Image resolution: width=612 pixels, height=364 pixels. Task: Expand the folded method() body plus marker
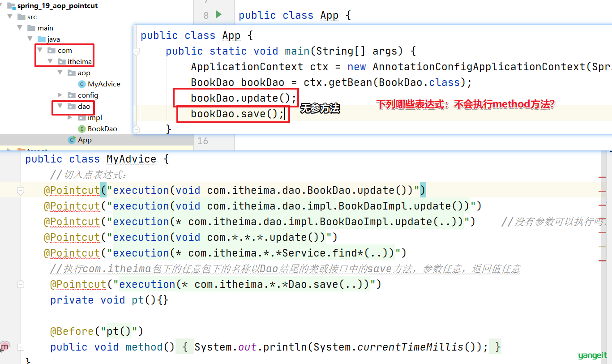point(20,347)
